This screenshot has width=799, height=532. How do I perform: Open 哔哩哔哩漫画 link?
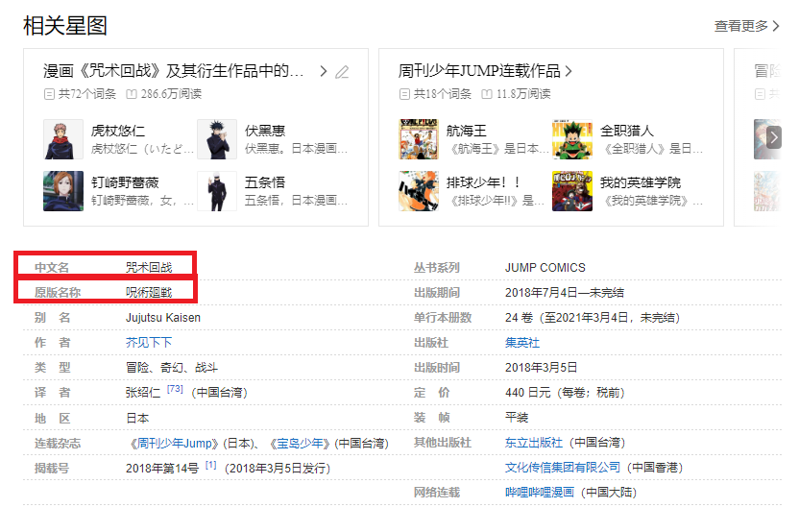(539, 493)
